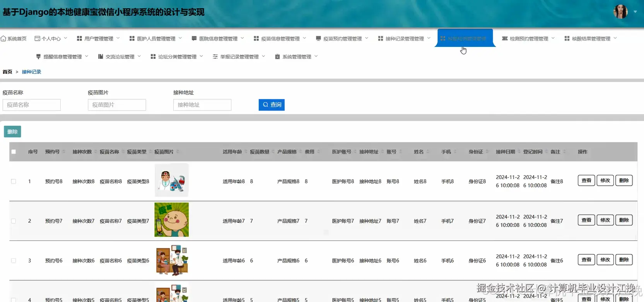This screenshot has height=302, width=644.
Task: Click the 医护人员管理管理 grid icon
Action: click(132, 38)
